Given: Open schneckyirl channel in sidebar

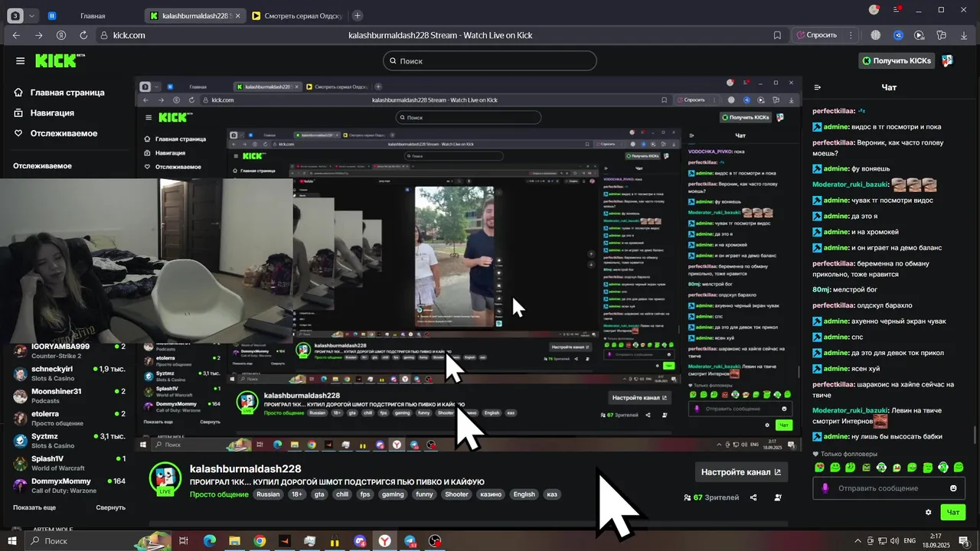Looking at the screenshot, I should pyautogui.click(x=69, y=373).
